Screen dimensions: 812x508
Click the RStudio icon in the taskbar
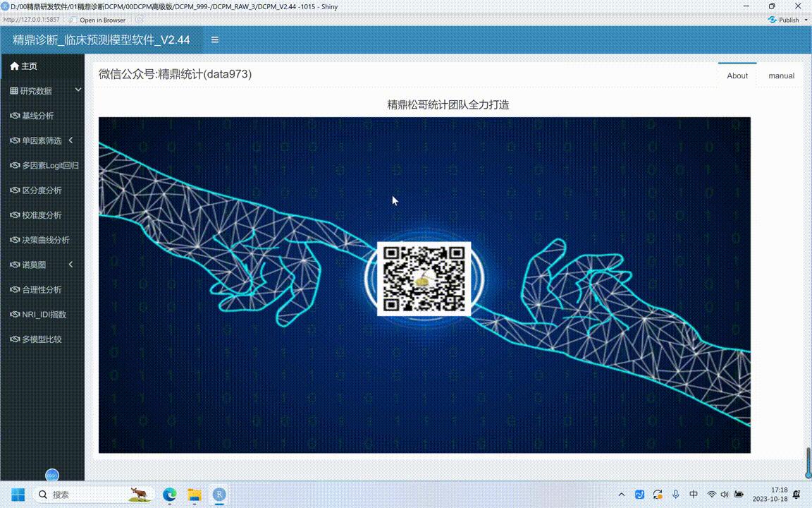219,495
